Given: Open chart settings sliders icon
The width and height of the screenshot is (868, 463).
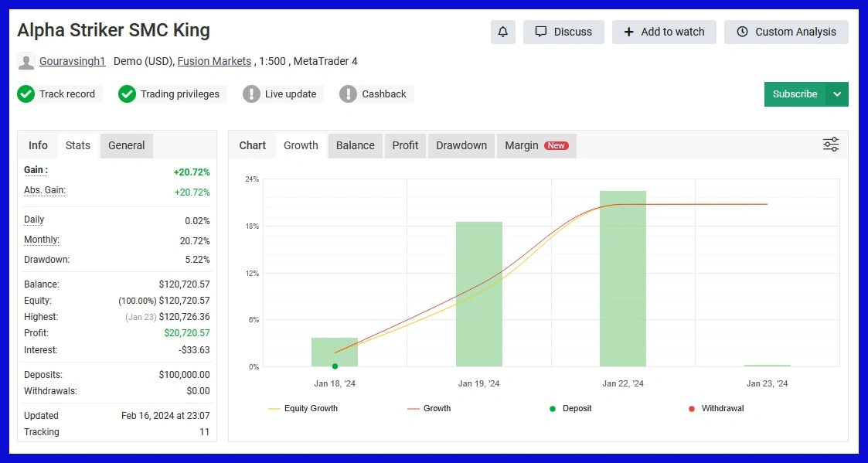Looking at the screenshot, I should [831, 145].
